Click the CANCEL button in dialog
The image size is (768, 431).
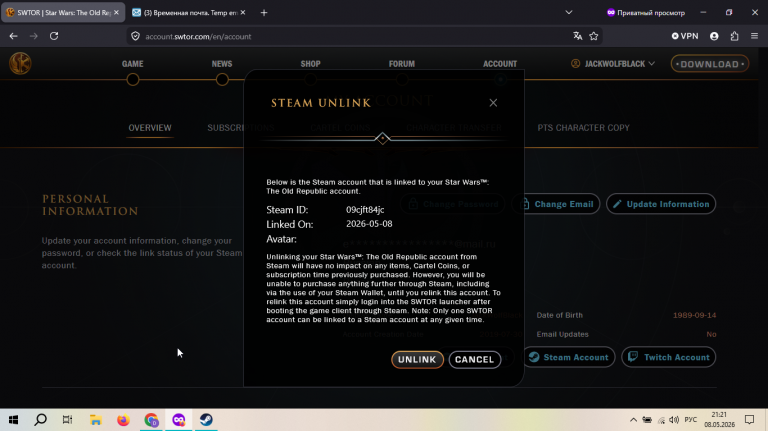pyautogui.click(x=475, y=359)
